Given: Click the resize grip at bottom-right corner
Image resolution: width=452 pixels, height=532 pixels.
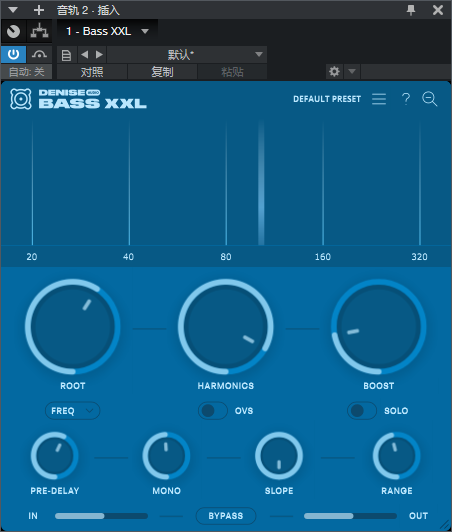Looking at the screenshot, I should [445, 525].
